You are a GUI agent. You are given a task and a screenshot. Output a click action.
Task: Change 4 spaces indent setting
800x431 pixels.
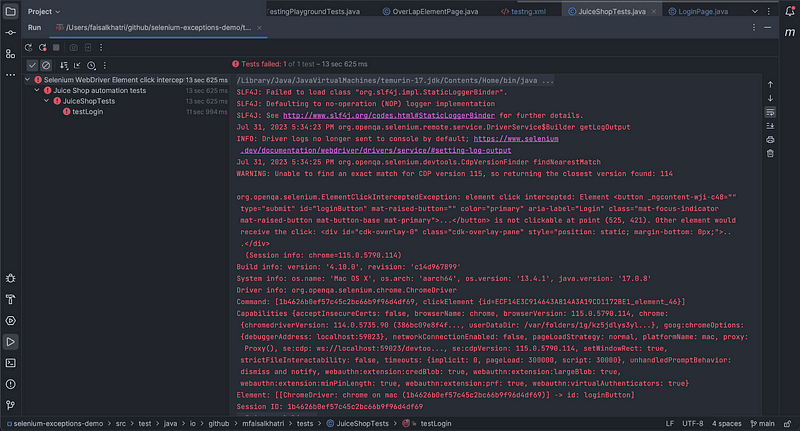727,424
